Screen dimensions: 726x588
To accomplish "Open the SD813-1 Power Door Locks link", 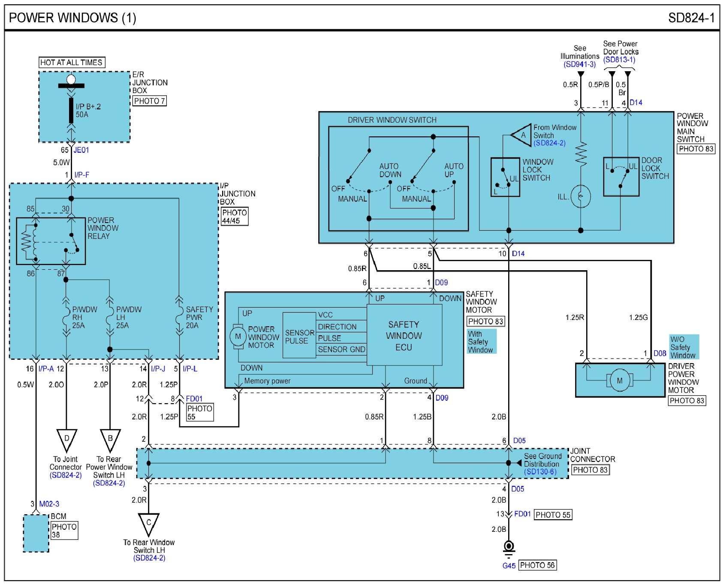I will click(x=619, y=60).
